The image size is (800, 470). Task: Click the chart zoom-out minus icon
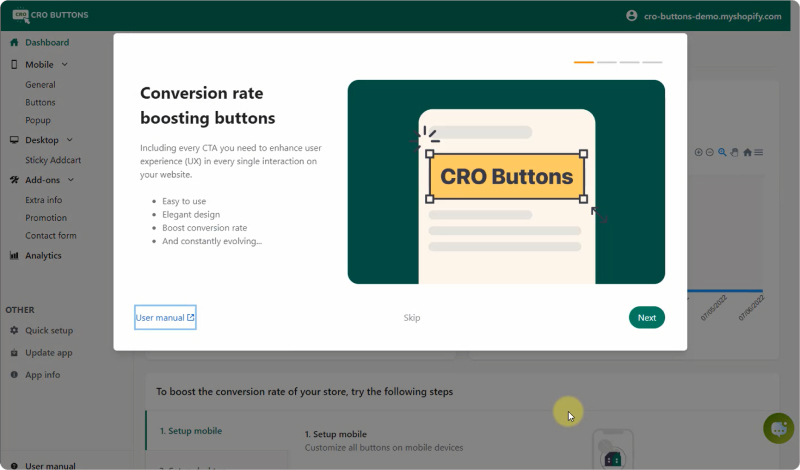[710, 152]
